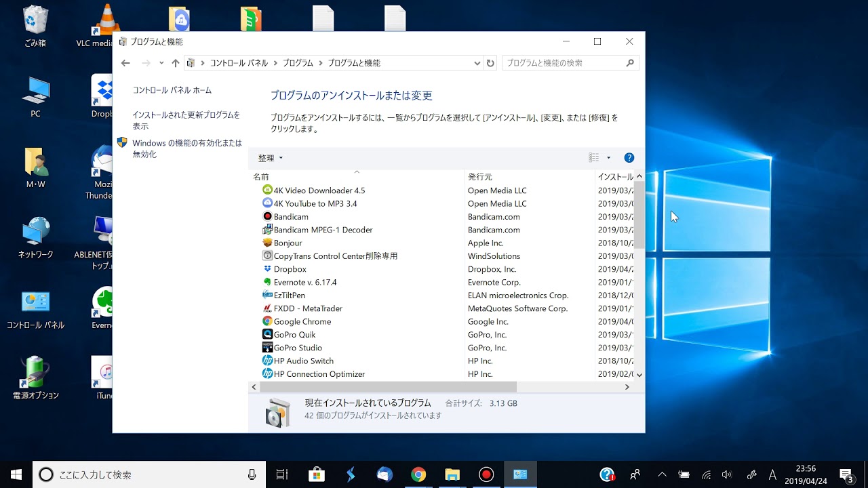
Task: Open the 整理 dropdown menu
Action: pos(271,158)
